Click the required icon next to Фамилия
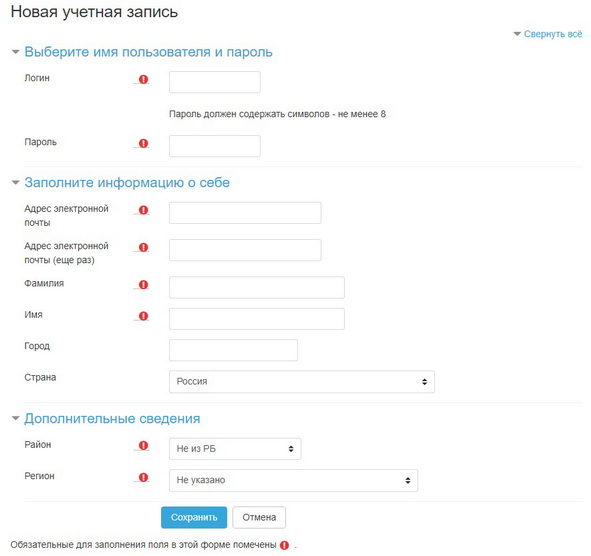This screenshot has width=591, height=556. coord(143,285)
